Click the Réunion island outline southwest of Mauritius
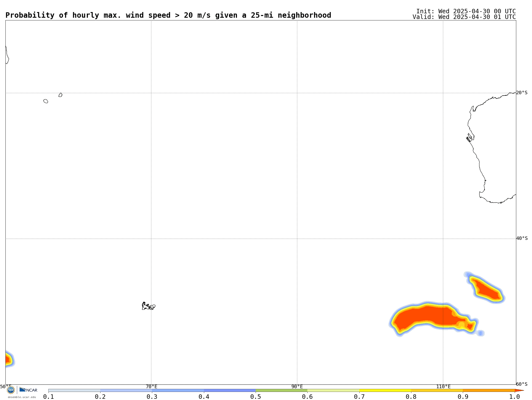This screenshot has width=532, height=400. (x=46, y=101)
